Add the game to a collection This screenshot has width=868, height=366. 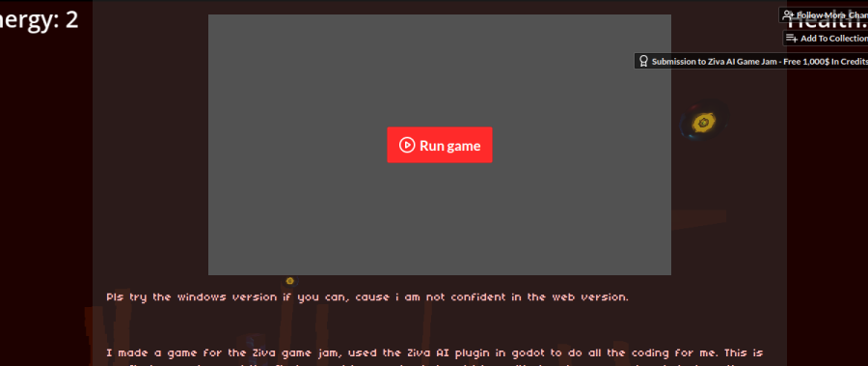[826, 39]
